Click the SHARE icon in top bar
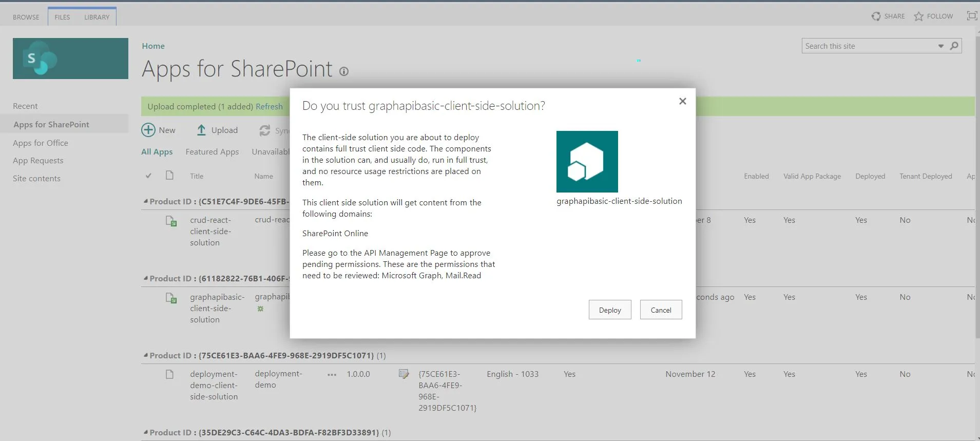Viewport: 980px width, 441px height. pos(876,16)
